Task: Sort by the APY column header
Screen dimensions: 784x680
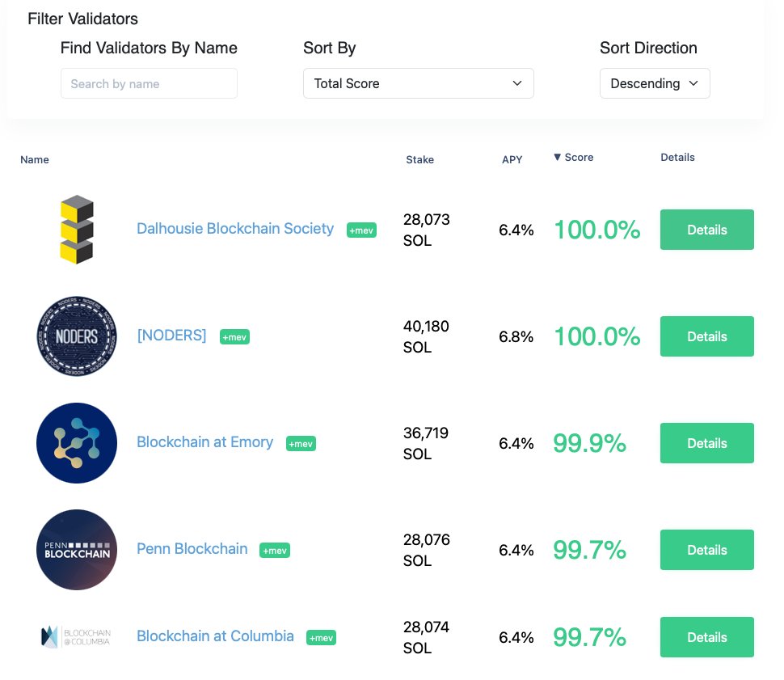Action: 512,159
